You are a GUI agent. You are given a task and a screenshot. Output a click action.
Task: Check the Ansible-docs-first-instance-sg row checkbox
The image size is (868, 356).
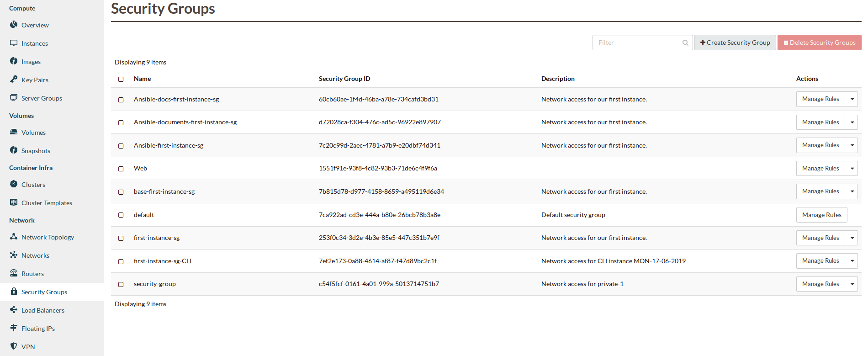click(121, 100)
